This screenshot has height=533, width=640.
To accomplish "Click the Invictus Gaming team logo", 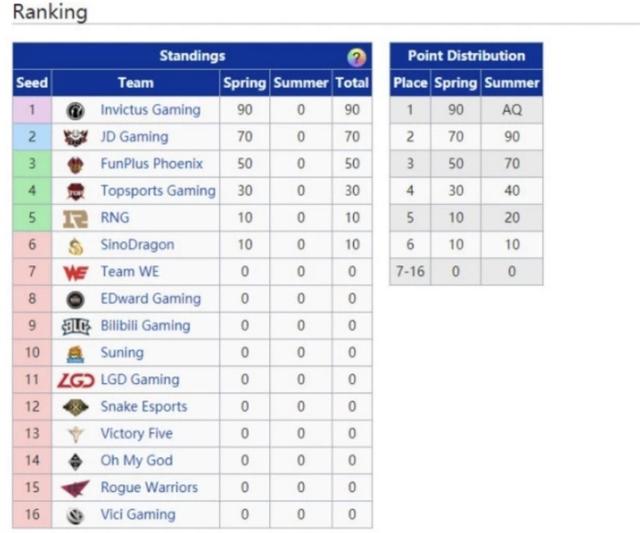I will click(76, 111).
